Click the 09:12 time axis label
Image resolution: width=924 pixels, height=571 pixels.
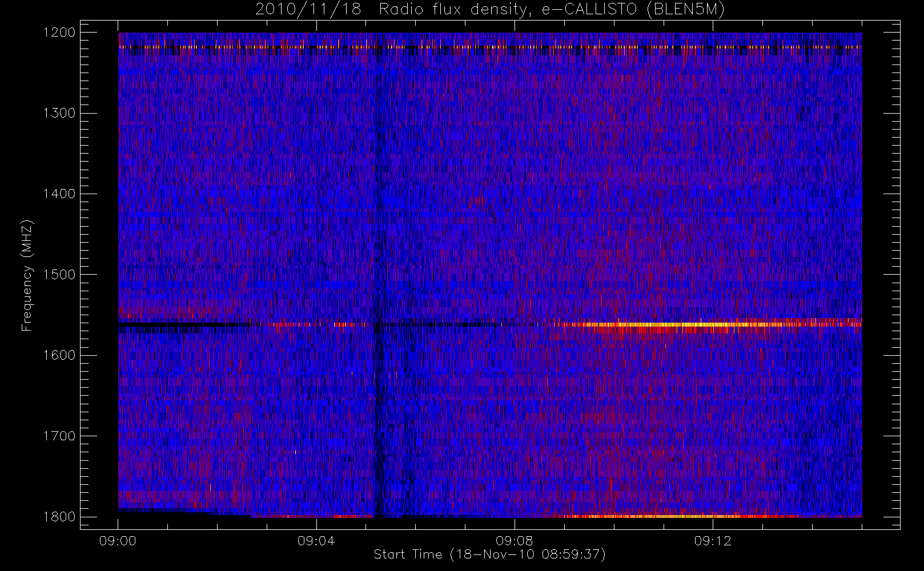[713, 541]
